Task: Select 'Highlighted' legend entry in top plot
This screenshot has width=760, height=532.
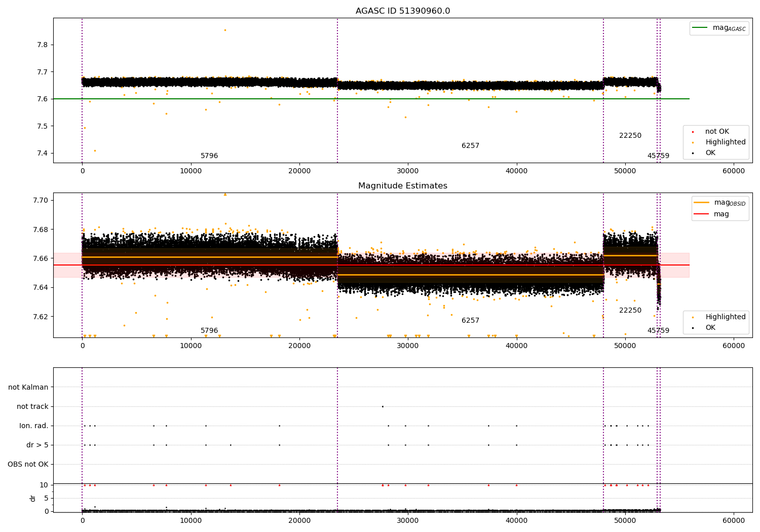Action: coord(726,142)
